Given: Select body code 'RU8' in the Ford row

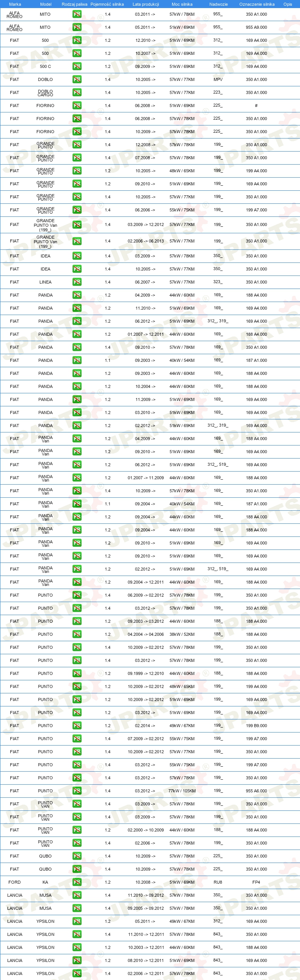Looking at the screenshot, I should pyautogui.click(x=218, y=882).
